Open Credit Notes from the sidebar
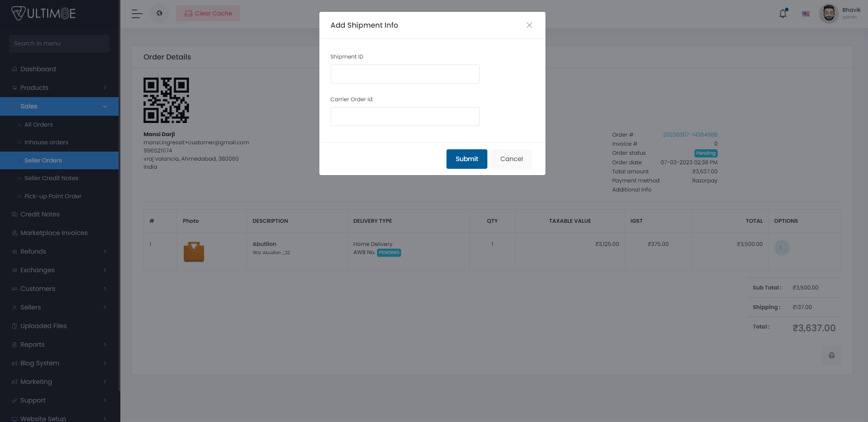The width and height of the screenshot is (868, 422). click(x=40, y=214)
